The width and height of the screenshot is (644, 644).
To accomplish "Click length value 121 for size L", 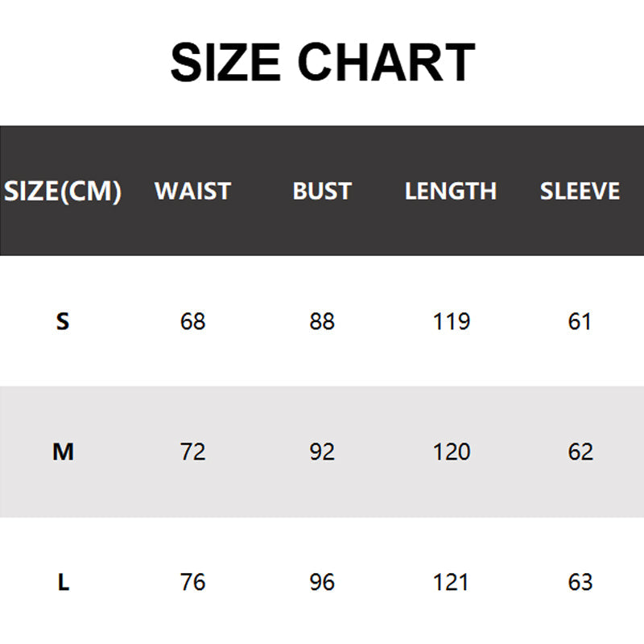I will [451, 582].
